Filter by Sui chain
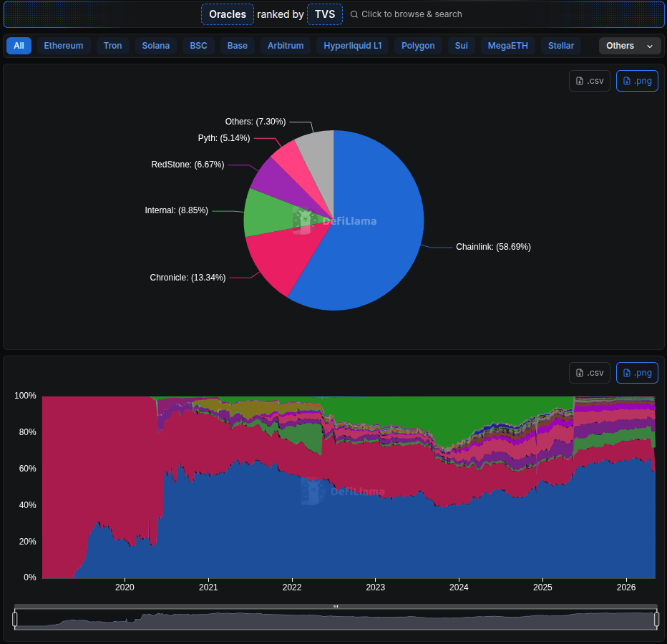 [x=461, y=46]
